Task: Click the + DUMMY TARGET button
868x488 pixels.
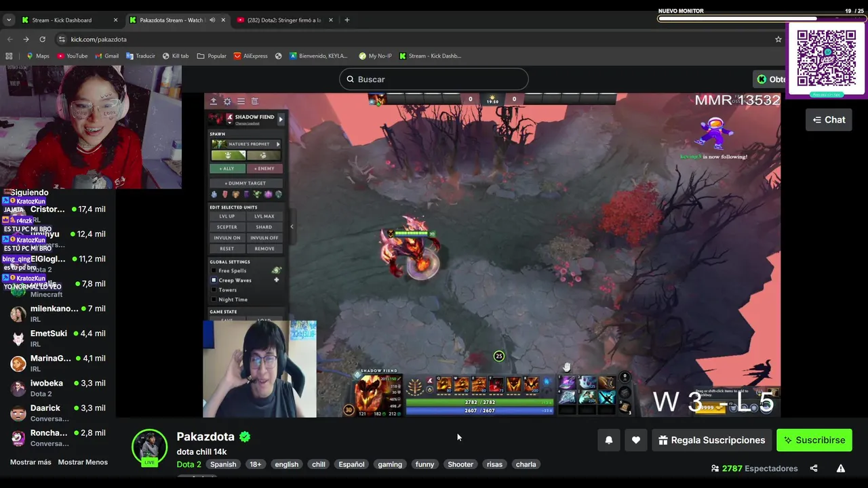Action: coord(245,183)
